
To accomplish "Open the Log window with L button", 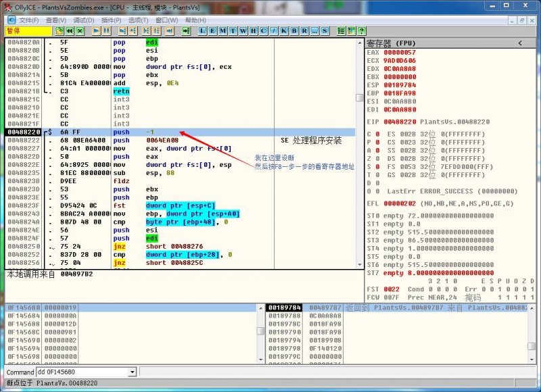I will tap(202, 31).
